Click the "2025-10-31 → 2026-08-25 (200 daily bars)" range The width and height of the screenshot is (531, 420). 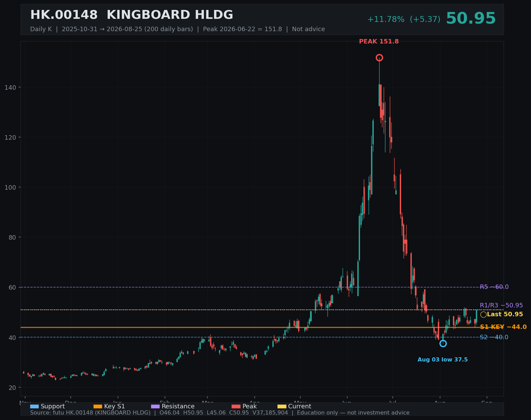(127, 29)
